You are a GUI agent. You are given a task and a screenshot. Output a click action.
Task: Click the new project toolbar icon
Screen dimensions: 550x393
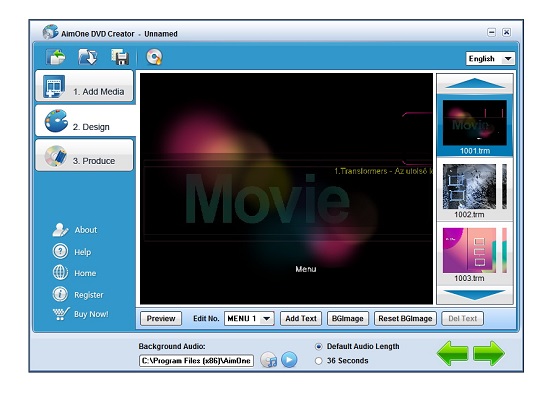click(56, 57)
